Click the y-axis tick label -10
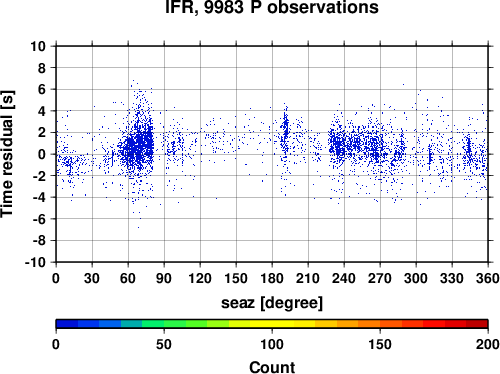The width and height of the screenshot is (500, 374). (x=35, y=262)
